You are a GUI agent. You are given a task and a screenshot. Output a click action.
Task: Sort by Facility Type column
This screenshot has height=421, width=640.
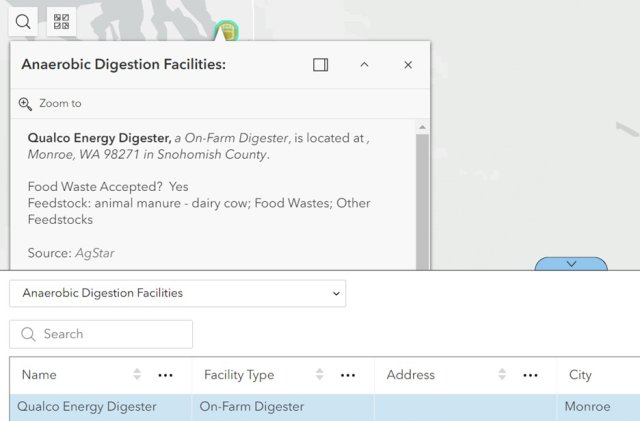pyautogui.click(x=319, y=375)
